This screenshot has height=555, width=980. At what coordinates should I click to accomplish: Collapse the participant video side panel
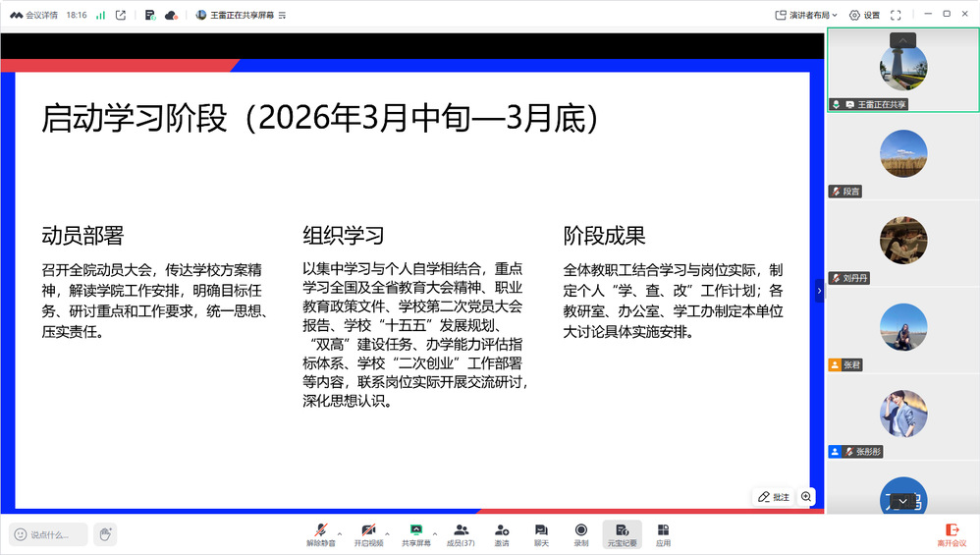click(820, 290)
